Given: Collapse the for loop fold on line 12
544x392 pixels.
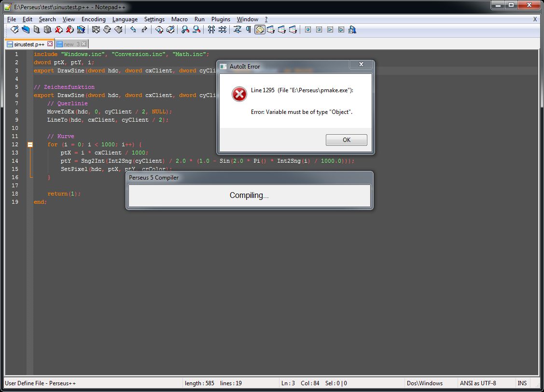Looking at the screenshot, I should click(x=30, y=144).
